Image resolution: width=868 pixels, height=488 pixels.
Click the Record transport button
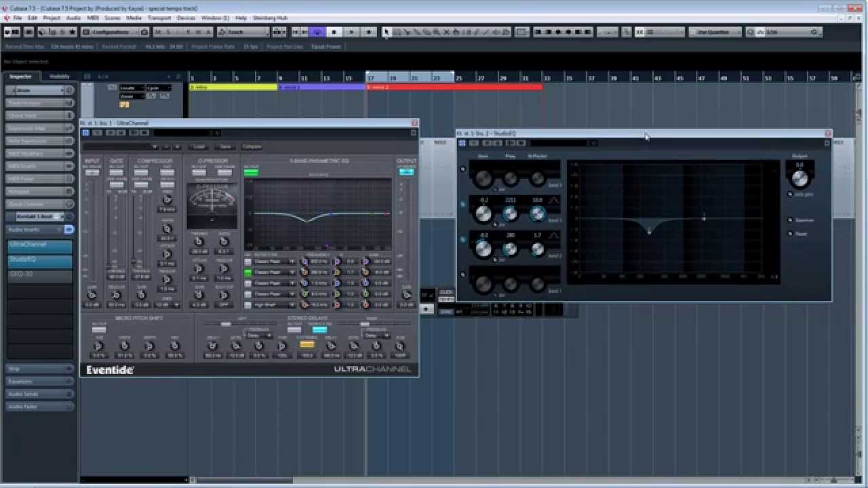coord(369,32)
